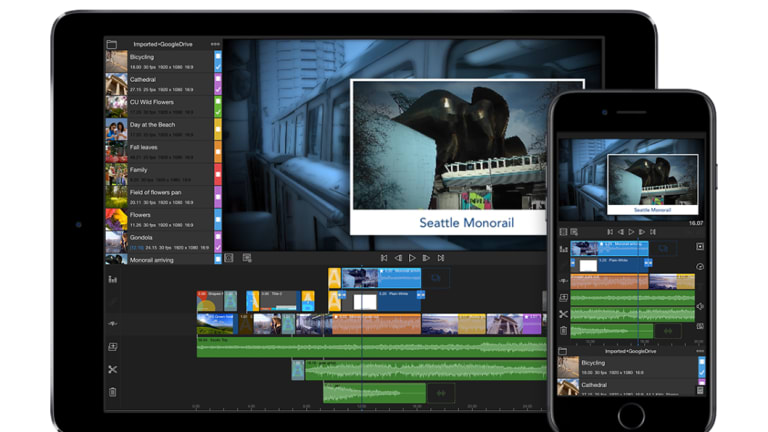Select the Bicycling clip thumbnail on iPad
The width and height of the screenshot is (768, 432).
[x=117, y=61]
